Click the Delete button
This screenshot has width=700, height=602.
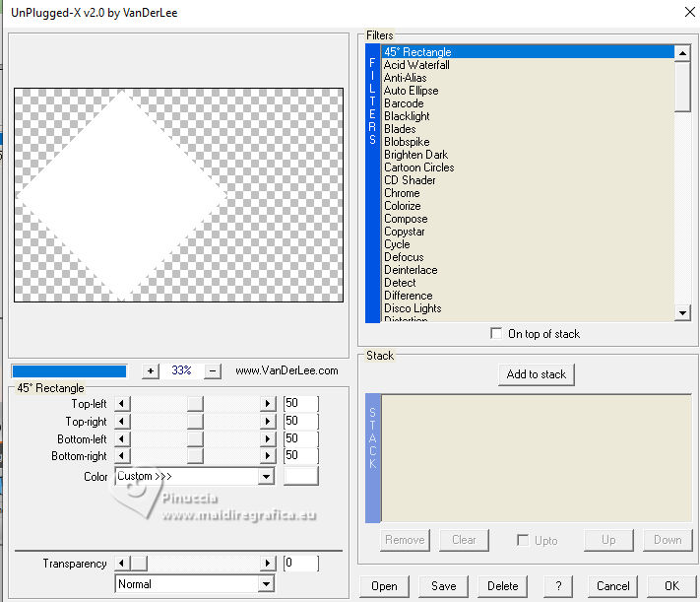pos(502,586)
